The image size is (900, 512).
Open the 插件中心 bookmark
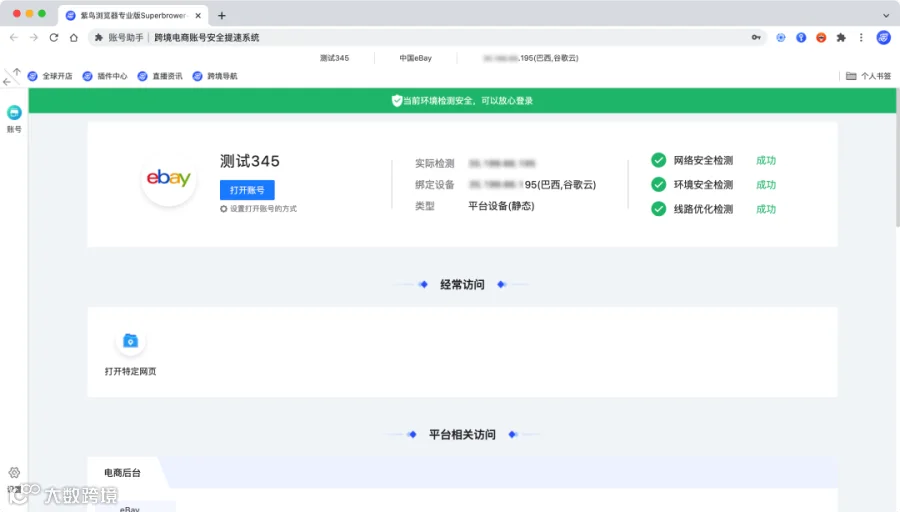[105, 76]
